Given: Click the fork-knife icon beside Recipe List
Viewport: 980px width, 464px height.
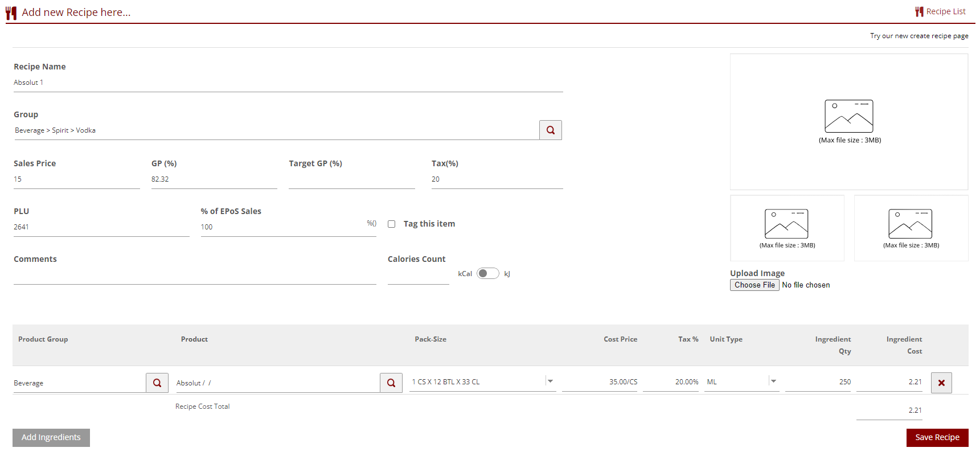Looking at the screenshot, I should [919, 11].
